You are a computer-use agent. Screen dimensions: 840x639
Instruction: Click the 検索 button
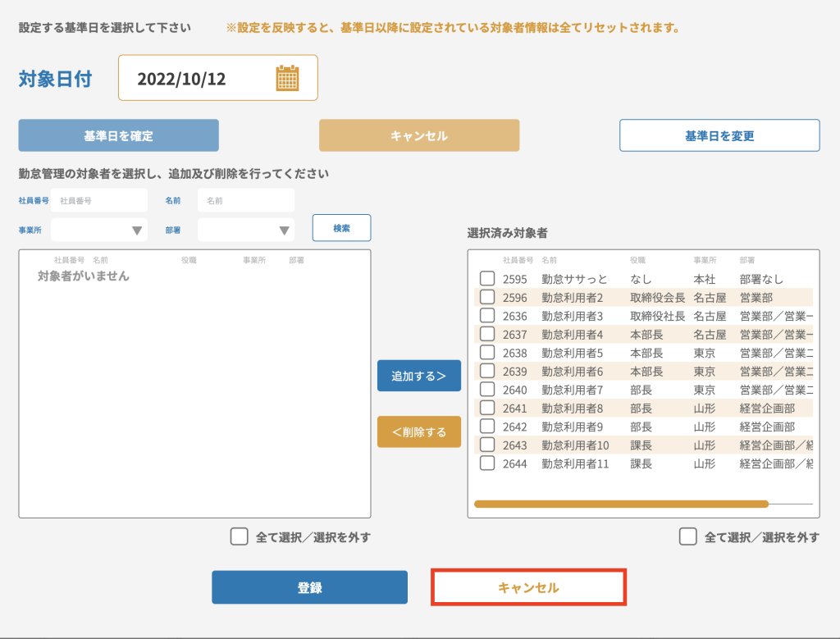(x=341, y=228)
